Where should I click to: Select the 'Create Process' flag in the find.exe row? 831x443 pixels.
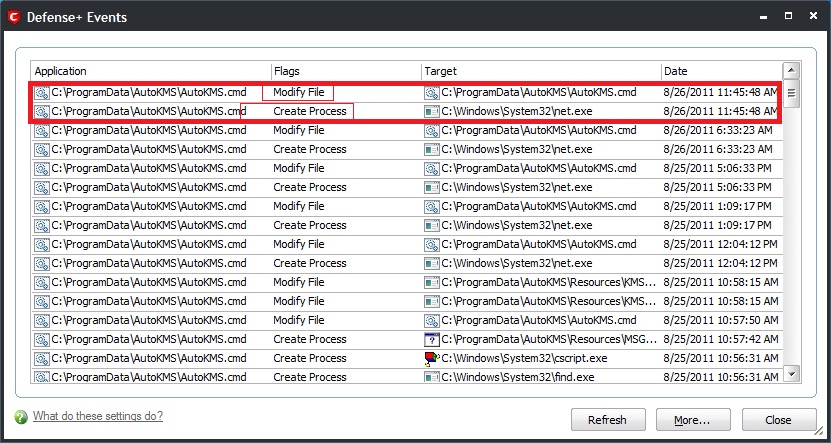click(x=310, y=377)
